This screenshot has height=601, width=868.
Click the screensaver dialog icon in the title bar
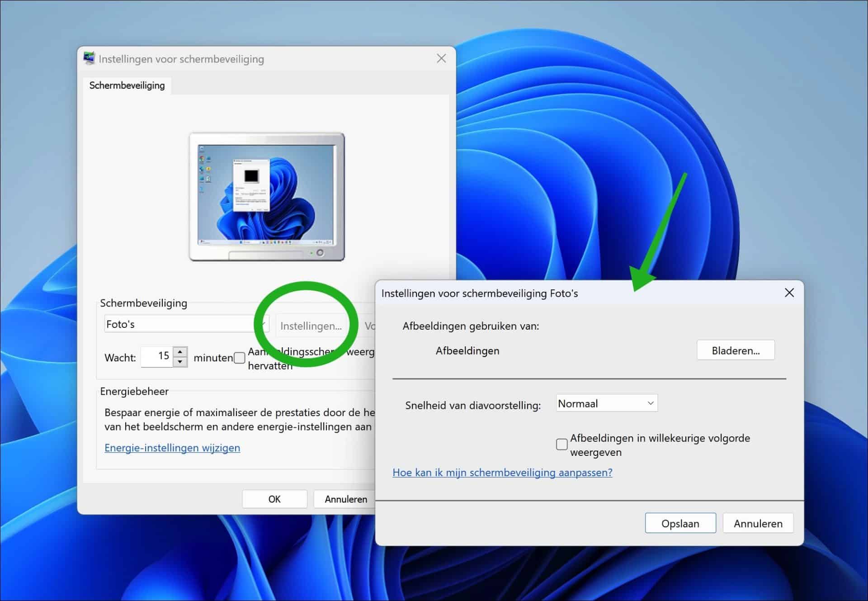89,58
